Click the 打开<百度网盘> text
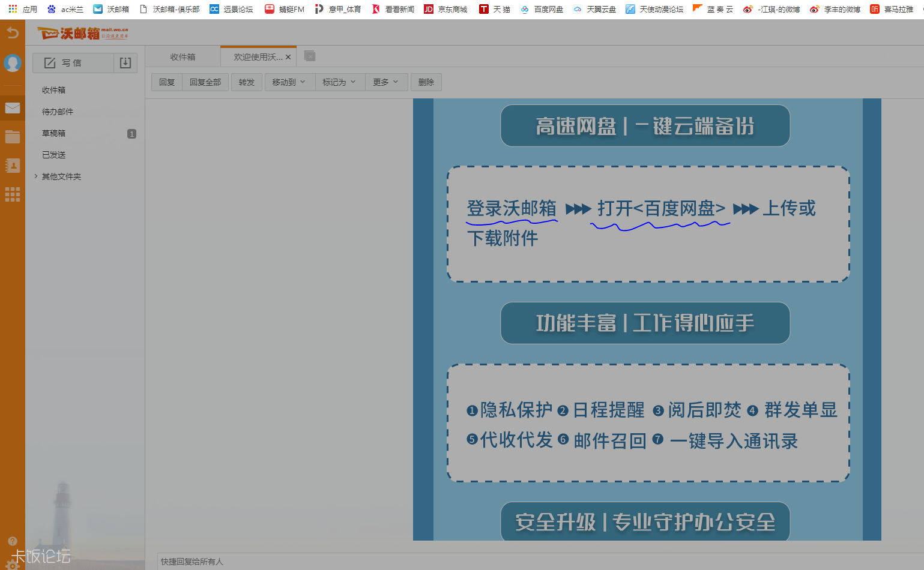The width and height of the screenshot is (924, 570). pos(661,208)
